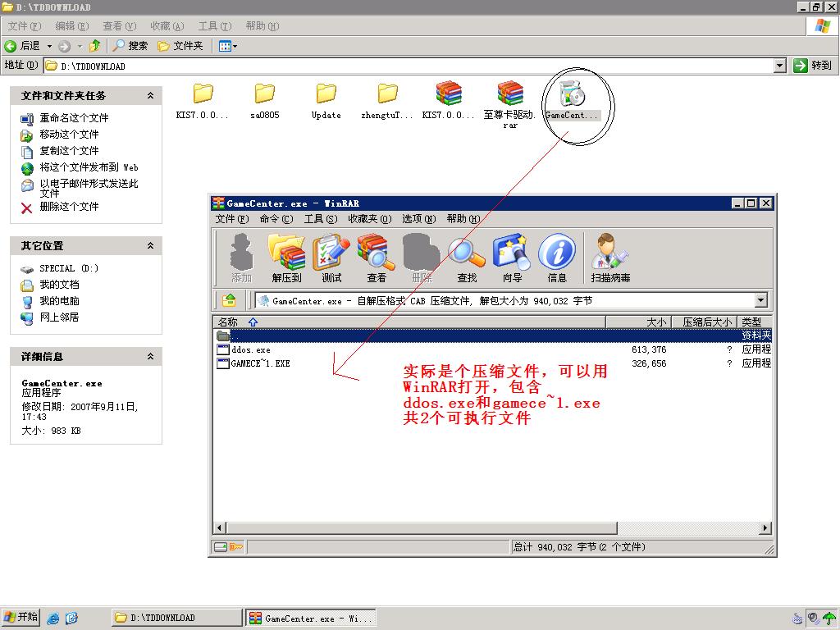Screen dimensions: 840x630
Task: Open 我的电脑 link
Action: (x=59, y=301)
